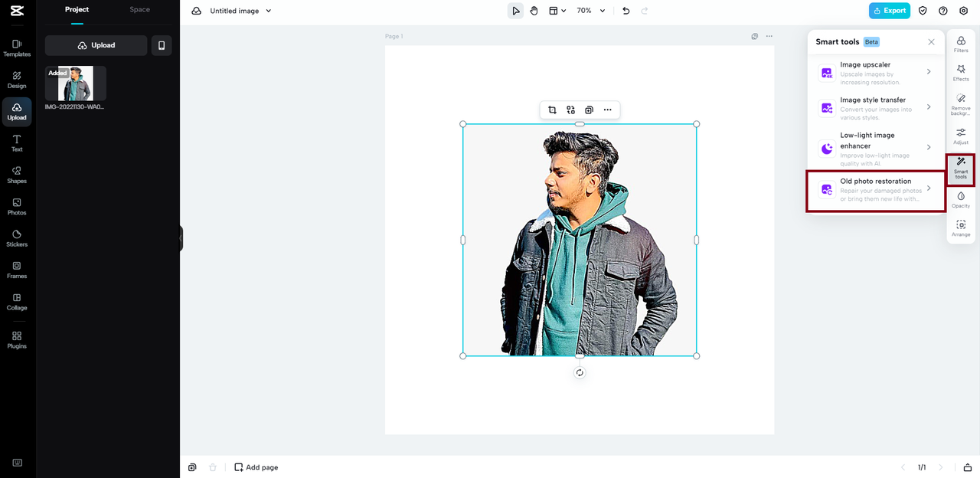Open the Arrange panel

point(961,228)
